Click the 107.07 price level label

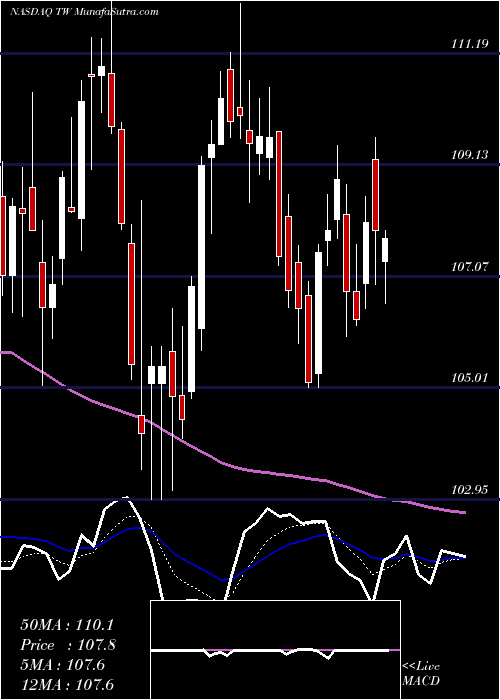pyautogui.click(x=470, y=267)
